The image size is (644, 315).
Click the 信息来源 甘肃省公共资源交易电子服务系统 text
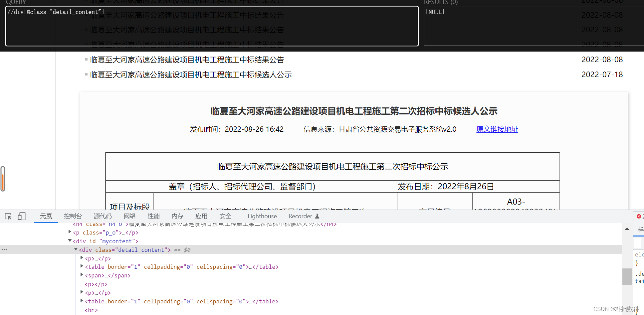pyautogui.click(x=380, y=129)
